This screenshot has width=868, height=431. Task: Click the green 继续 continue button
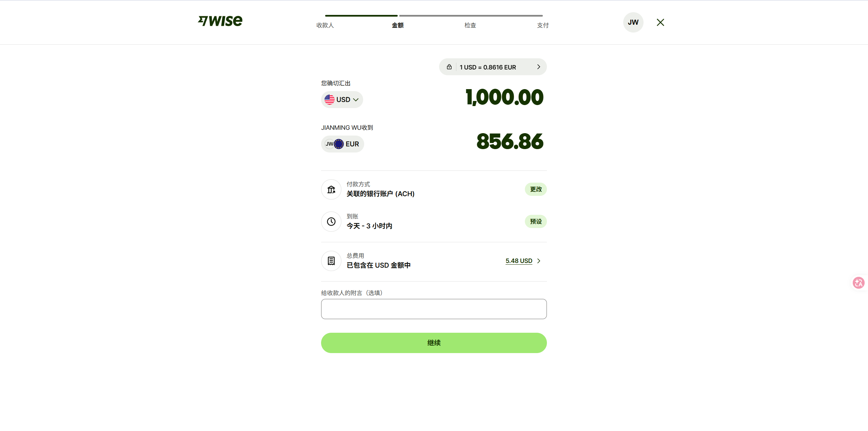(434, 343)
